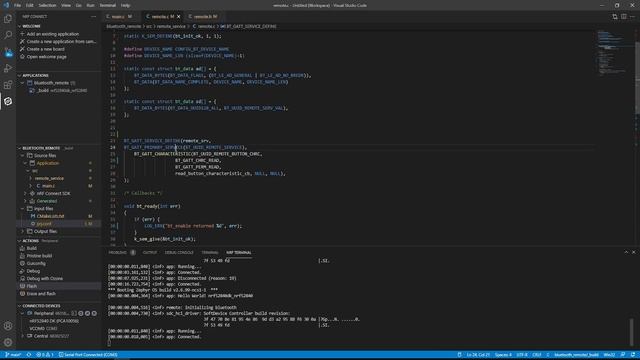Open the Search view in activity bar
The image size is (640, 360).
pos(8,35)
